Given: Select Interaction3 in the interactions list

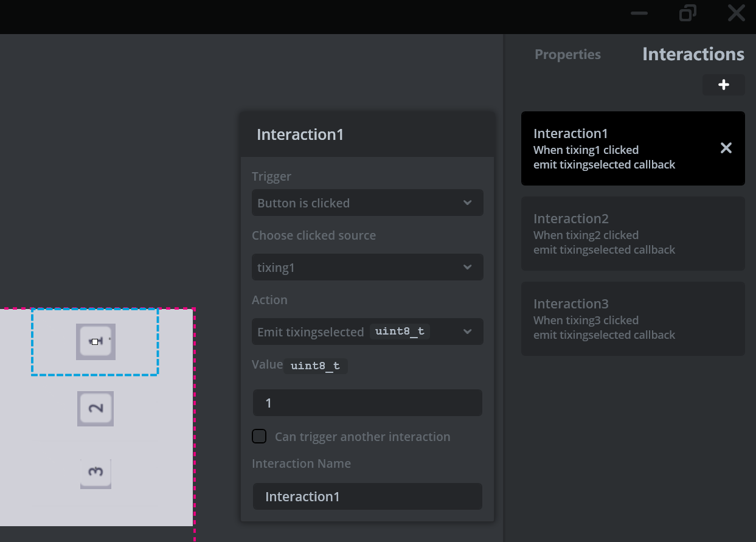Looking at the screenshot, I should pyautogui.click(x=633, y=319).
